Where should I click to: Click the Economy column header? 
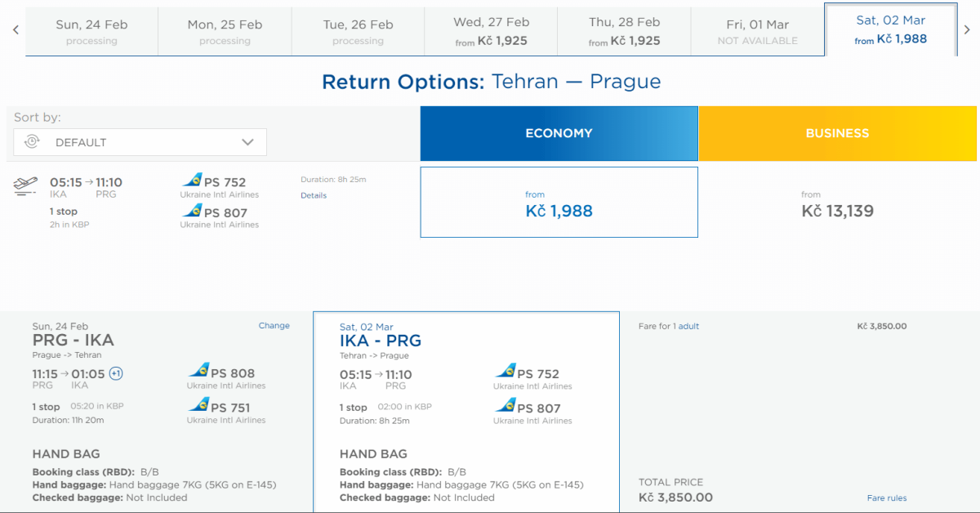[559, 133]
